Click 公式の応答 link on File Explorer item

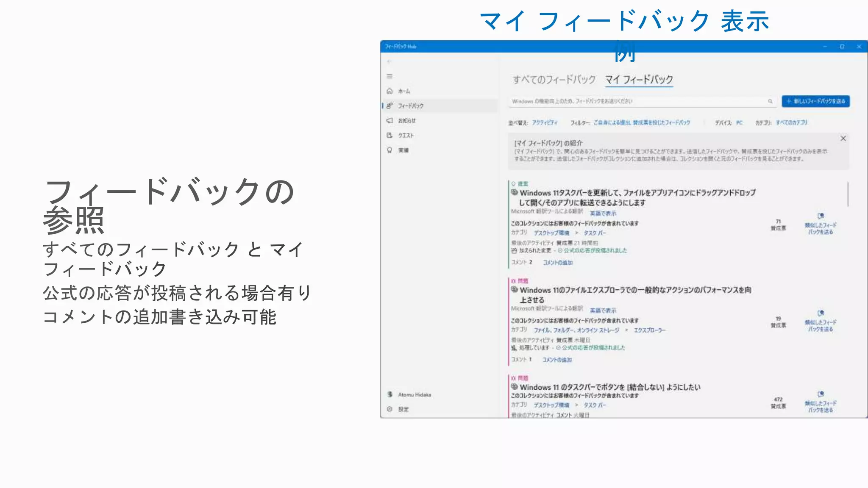tap(591, 347)
